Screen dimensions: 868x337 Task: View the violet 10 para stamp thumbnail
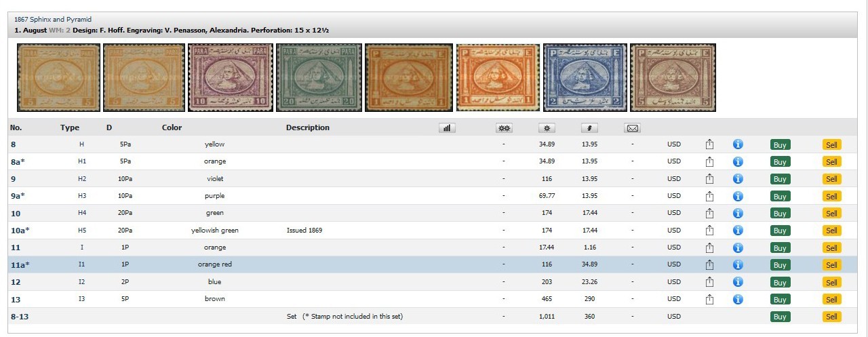coord(230,77)
